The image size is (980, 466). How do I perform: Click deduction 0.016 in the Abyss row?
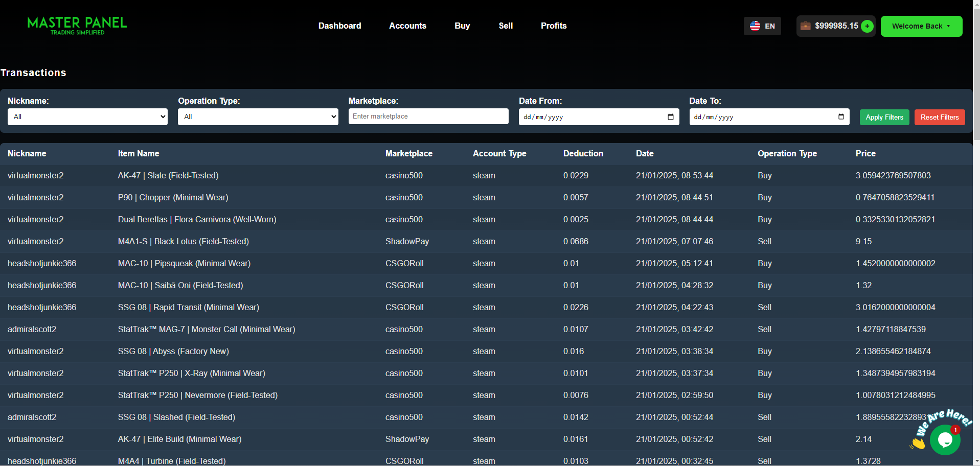(x=574, y=351)
